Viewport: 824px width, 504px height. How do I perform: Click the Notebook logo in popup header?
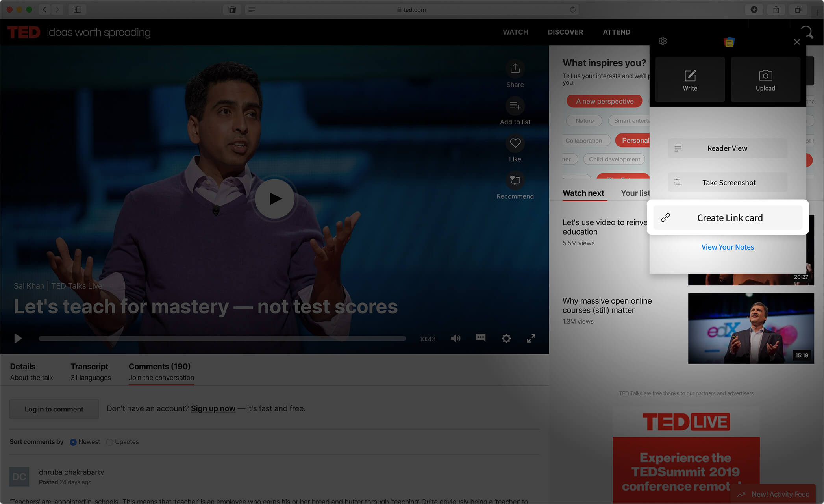coord(729,42)
